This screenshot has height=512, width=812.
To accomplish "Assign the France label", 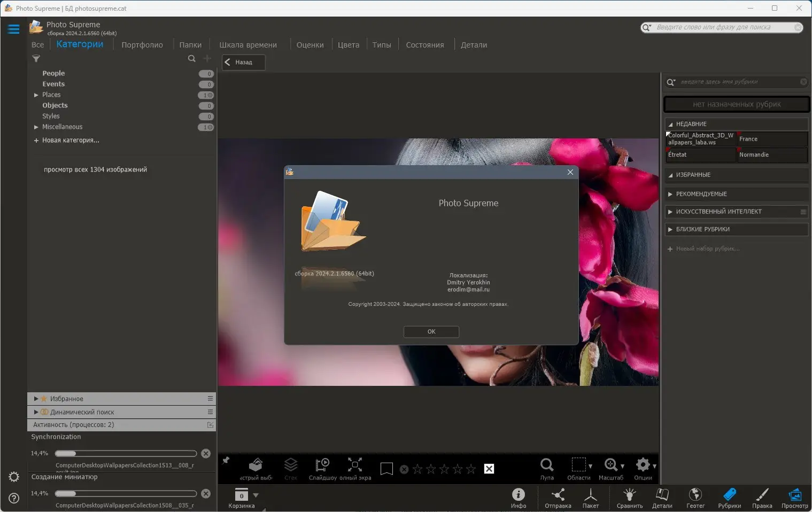I will tap(772, 139).
